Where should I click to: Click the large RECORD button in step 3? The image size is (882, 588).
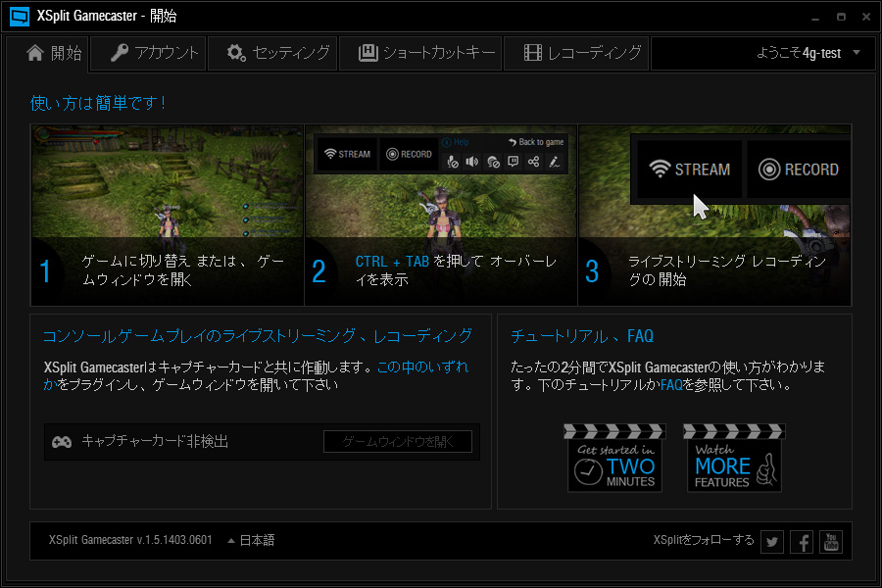click(798, 169)
